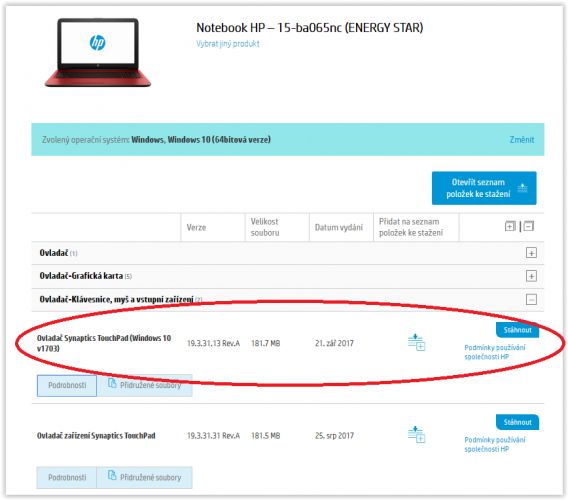Click add-to-download-list icon for 19.3.31.31 TouchPad driver

tap(416, 434)
